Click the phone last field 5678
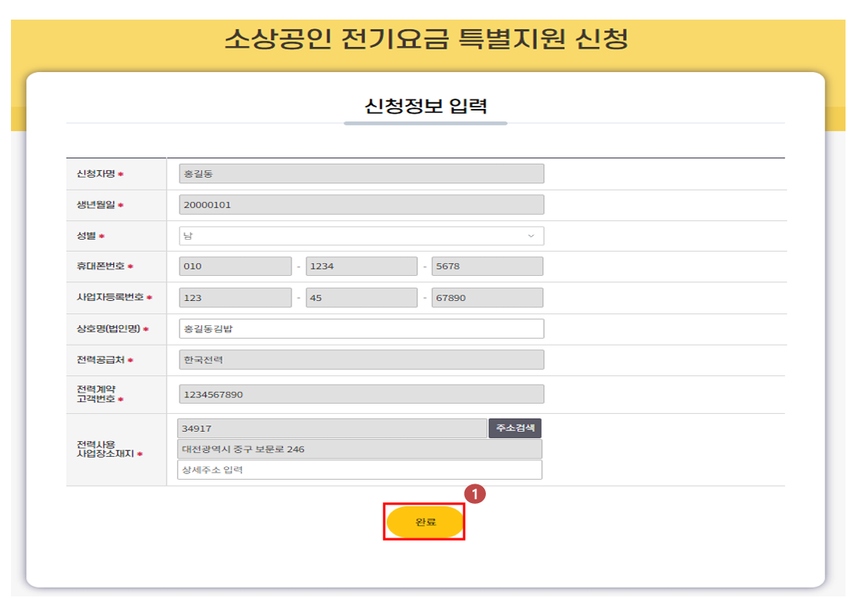The image size is (851, 616). coord(487,266)
